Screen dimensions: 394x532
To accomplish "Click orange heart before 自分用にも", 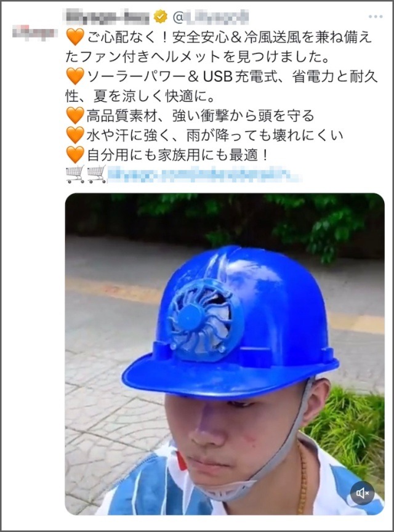I will tap(75, 155).
